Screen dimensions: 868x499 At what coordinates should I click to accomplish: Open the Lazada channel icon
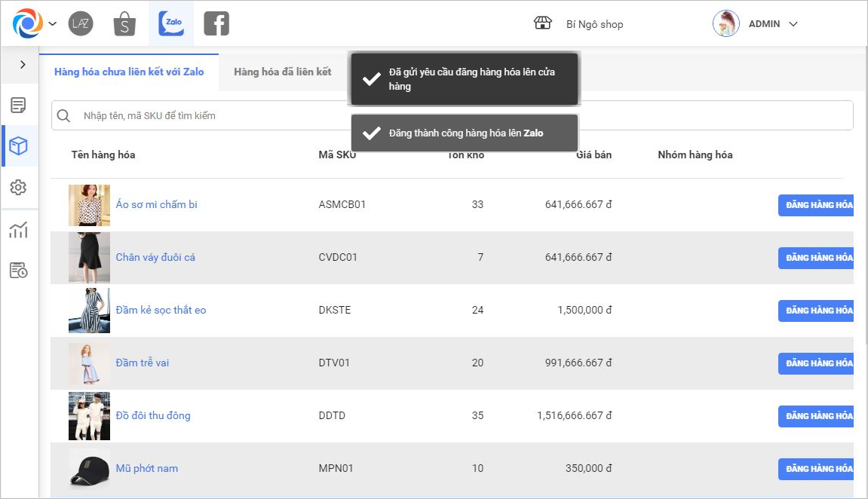[x=81, y=24]
